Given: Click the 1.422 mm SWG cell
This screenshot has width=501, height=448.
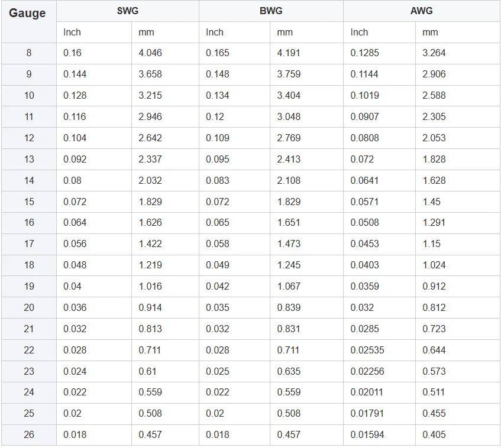Looking at the screenshot, I should tap(150, 244).
